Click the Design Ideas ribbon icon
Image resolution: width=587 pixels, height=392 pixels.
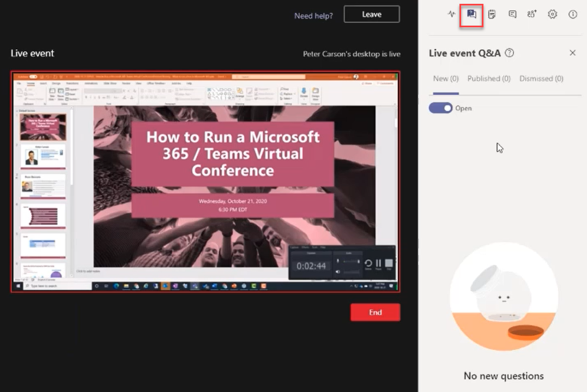click(316, 94)
